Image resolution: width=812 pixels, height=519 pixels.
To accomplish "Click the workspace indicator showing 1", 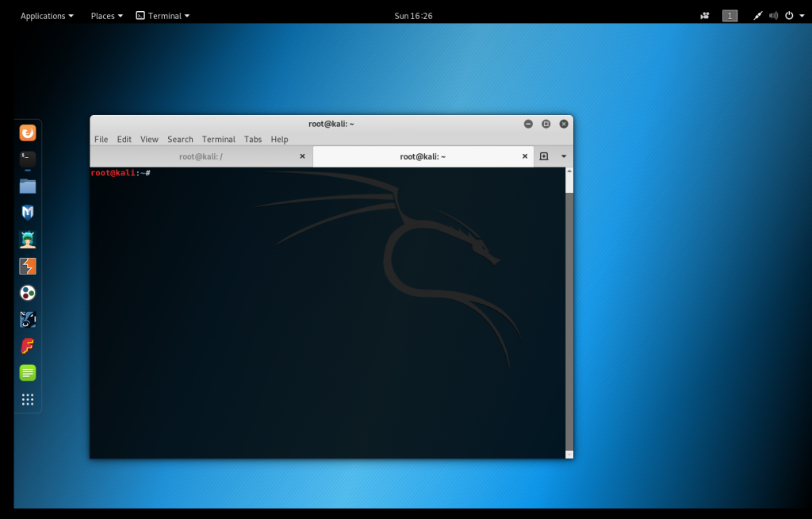I will coord(730,16).
